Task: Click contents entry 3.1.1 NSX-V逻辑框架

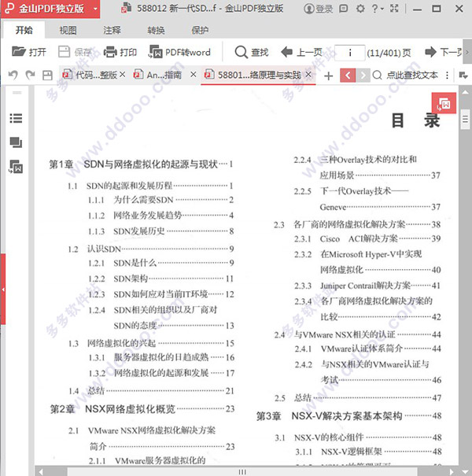Action: [x=368, y=452]
